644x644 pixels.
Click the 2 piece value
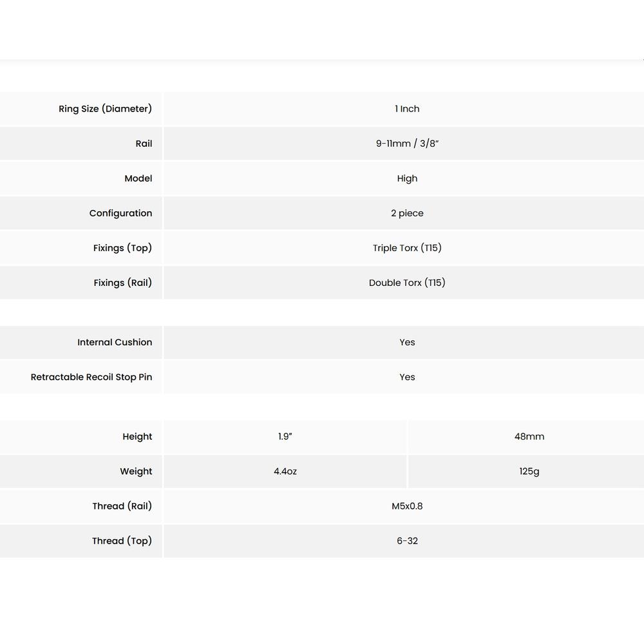(x=407, y=213)
